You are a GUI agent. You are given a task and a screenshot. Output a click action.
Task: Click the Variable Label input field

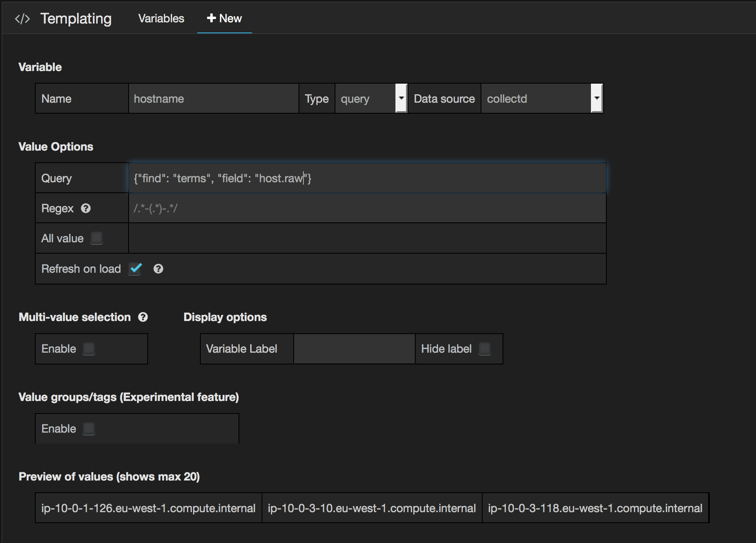tap(354, 349)
